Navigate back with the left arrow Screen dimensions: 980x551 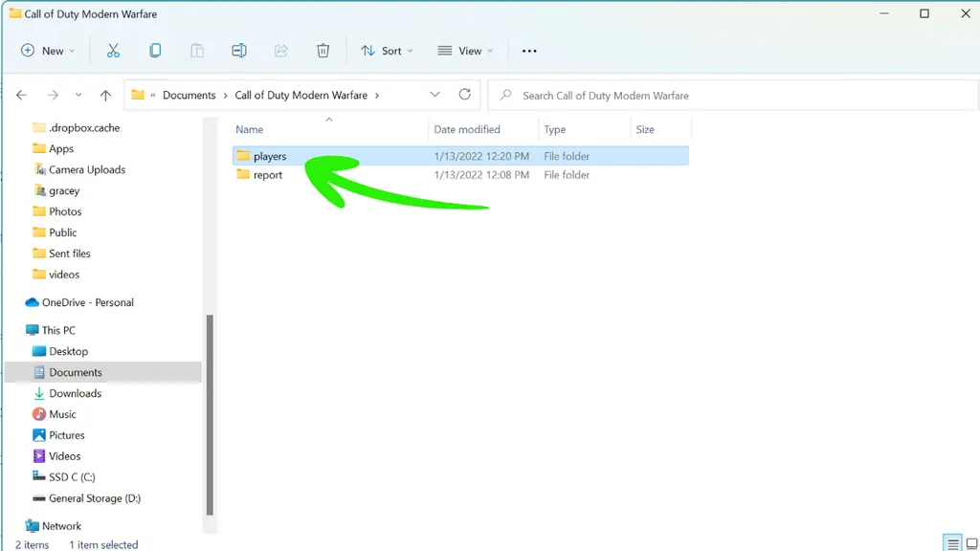click(22, 96)
